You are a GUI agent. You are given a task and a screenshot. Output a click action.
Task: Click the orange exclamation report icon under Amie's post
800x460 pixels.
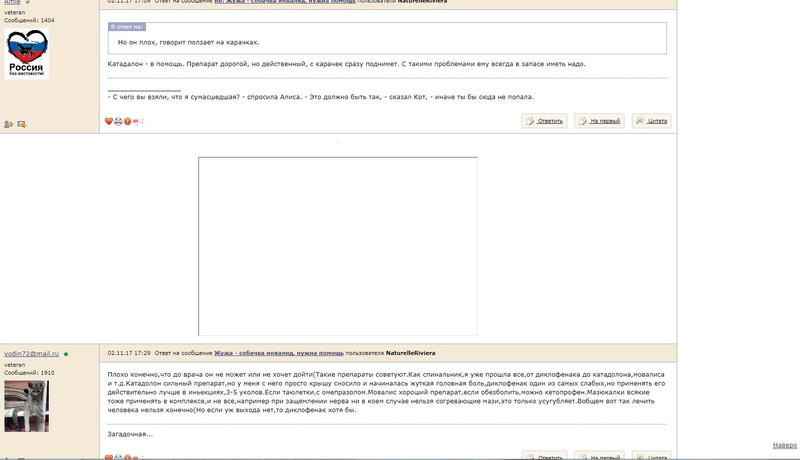tap(128, 121)
